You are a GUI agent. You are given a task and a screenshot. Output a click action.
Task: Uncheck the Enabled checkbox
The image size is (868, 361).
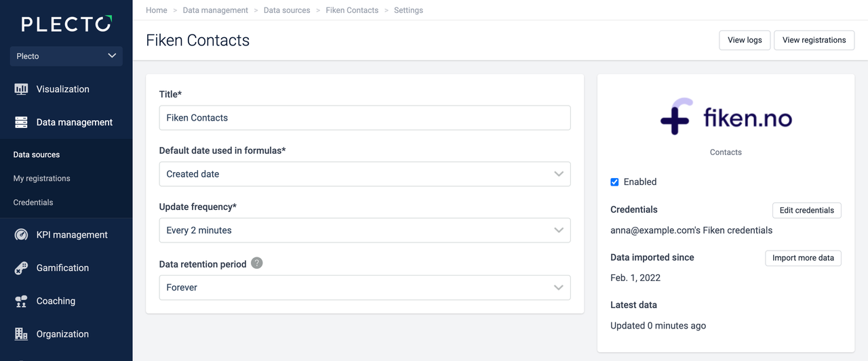614,182
